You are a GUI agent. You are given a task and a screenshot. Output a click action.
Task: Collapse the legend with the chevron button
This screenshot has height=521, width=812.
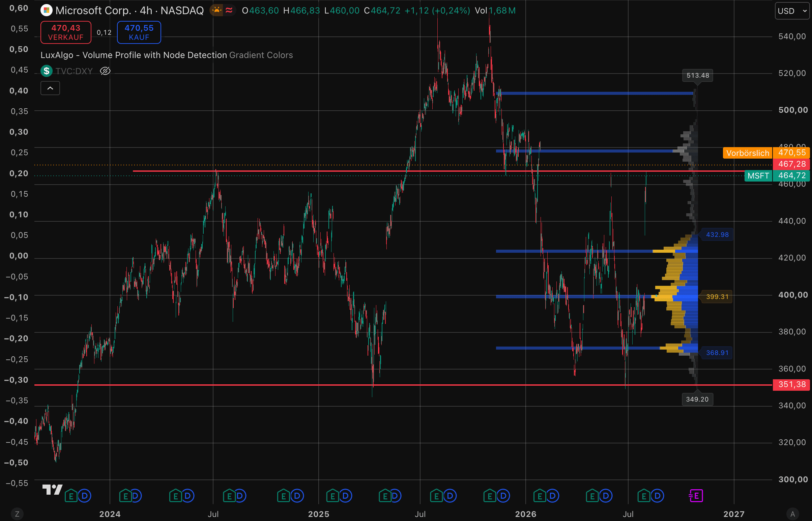coord(50,88)
